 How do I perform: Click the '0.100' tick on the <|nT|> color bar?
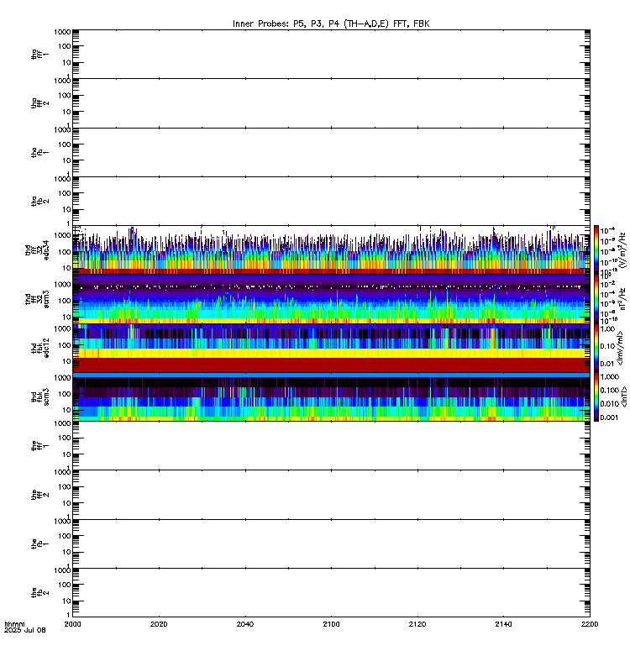610,390
